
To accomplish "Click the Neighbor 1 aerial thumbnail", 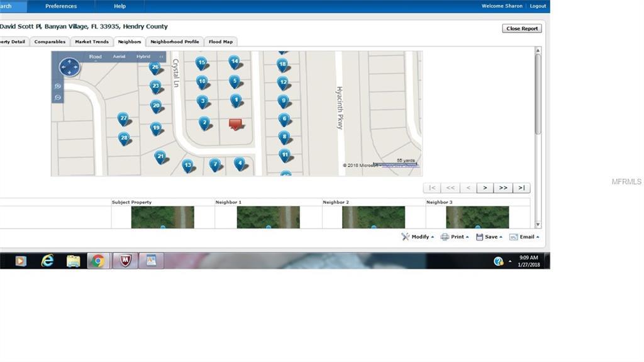I will 268,217.
